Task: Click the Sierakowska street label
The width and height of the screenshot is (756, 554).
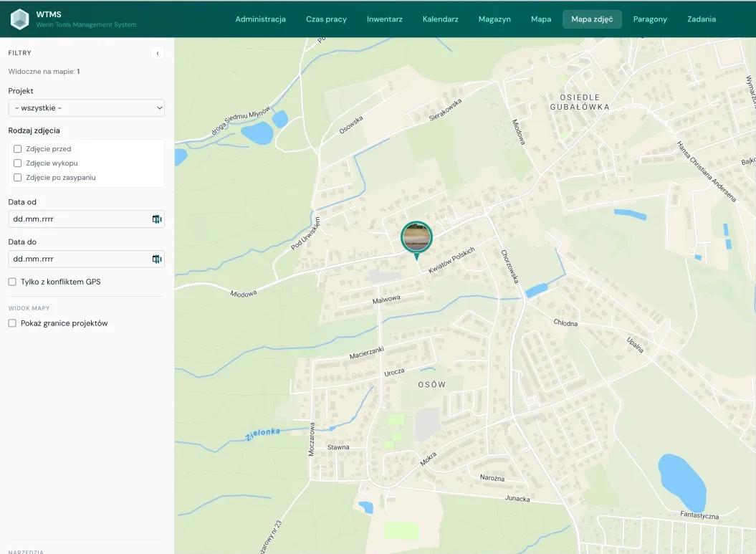Action: pyautogui.click(x=445, y=110)
